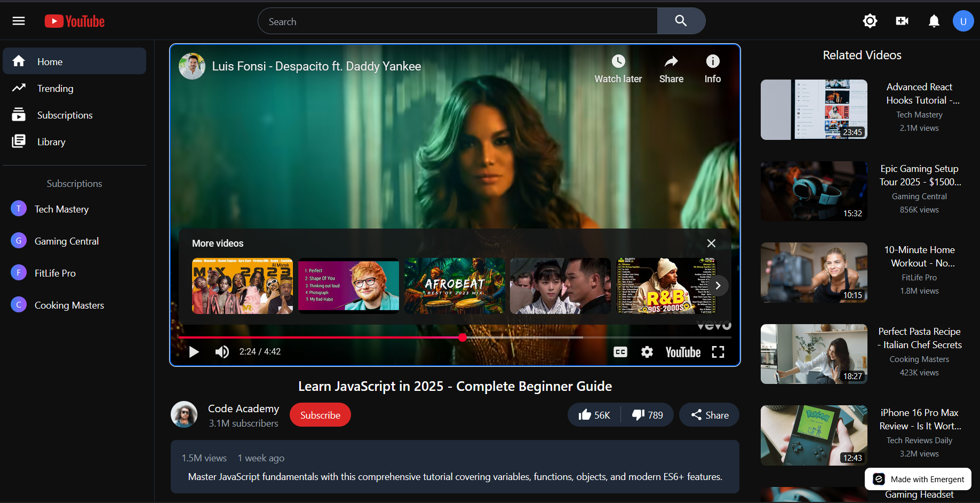980x503 pixels.
Task: Click the YouTube logo in player bar
Action: 683,352
